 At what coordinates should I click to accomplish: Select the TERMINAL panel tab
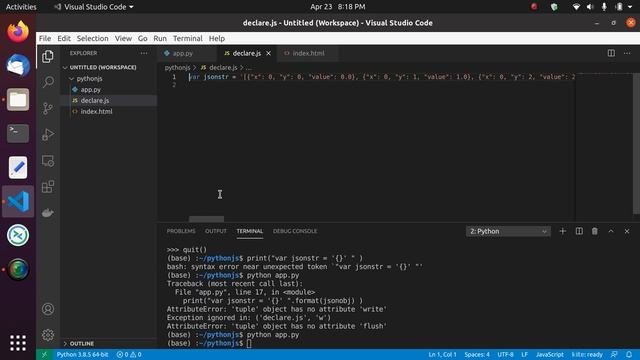(x=249, y=231)
